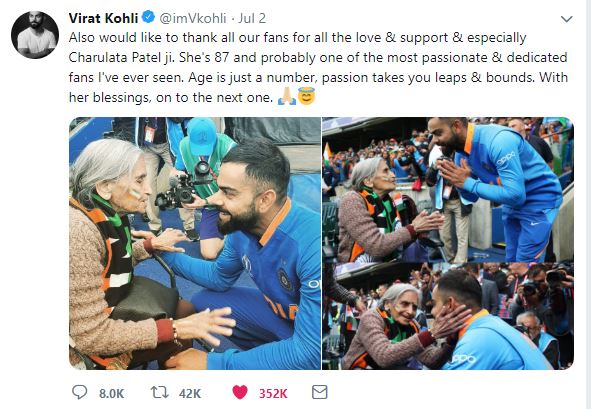Click the halo smiley emoji in the tweet
The height and width of the screenshot is (409, 591).
[306, 96]
